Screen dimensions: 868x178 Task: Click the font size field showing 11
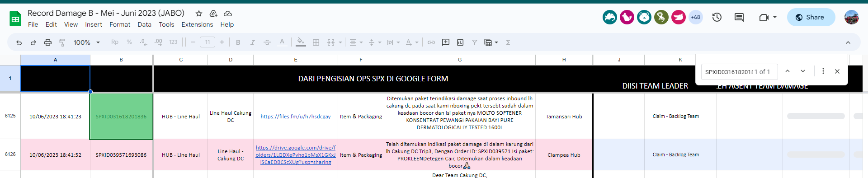click(x=208, y=42)
